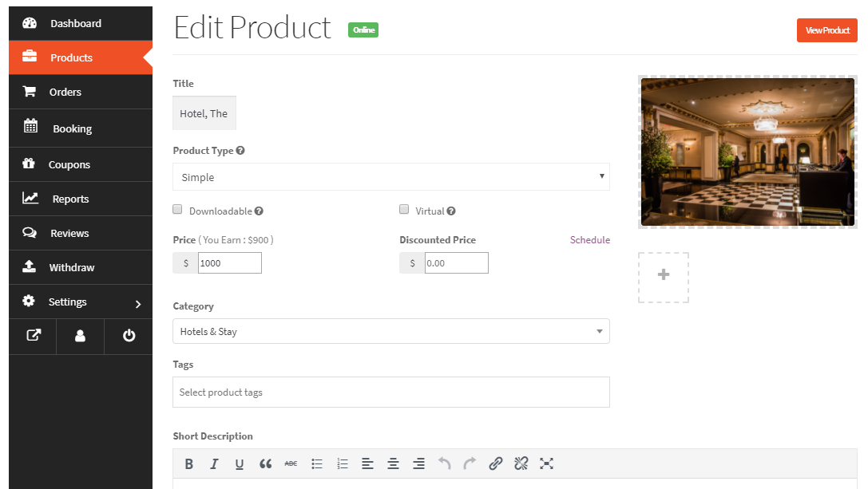Viewport: 868px width, 489px height.
Task: Expand the Category Hotels & Stay dropdown
Action: tap(390, 331)
